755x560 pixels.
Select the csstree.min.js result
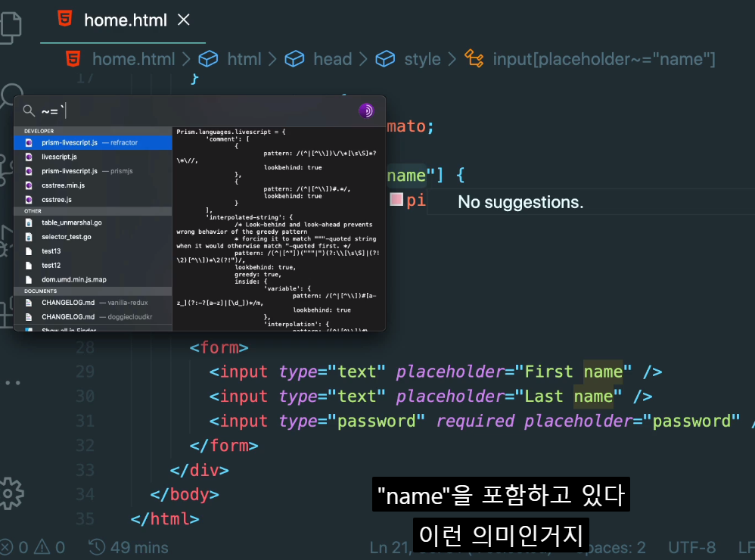coord(92,185)
